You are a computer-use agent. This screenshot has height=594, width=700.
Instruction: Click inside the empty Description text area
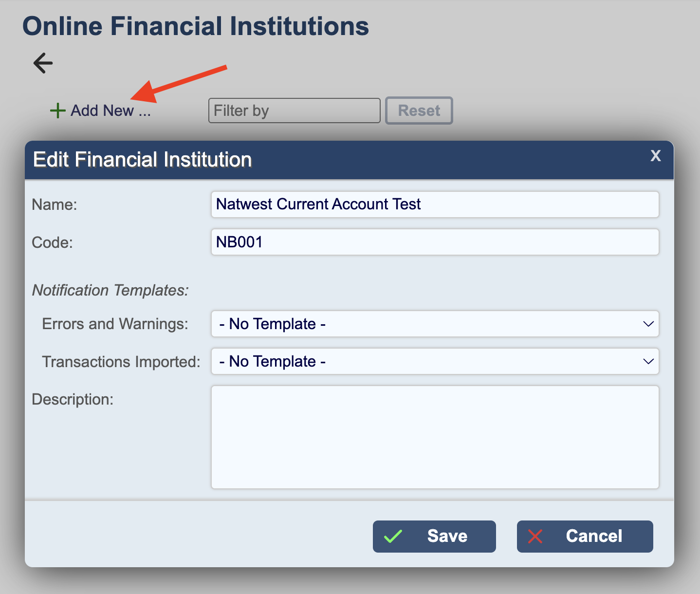(435, 437)
